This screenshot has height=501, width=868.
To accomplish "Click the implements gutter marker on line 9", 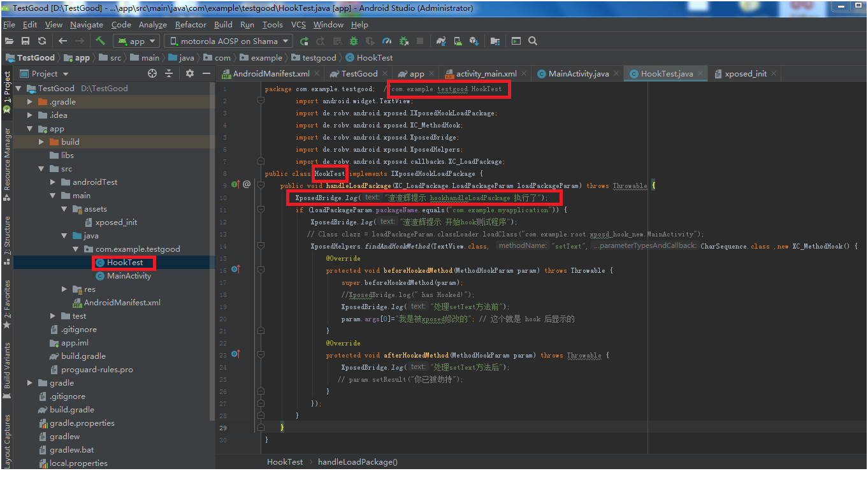I will (x=236, y=185).
